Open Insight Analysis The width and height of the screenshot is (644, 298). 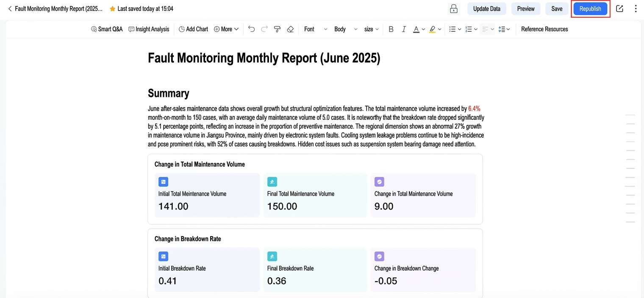tap(149, 29)
